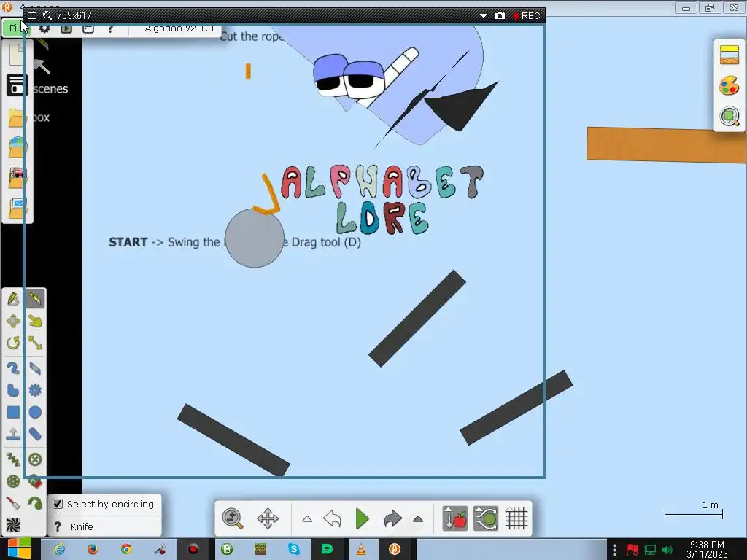The width and height of the screenshot is (747, 560).
Task: Click the orange wooden plank object
Action: (667, 145)
